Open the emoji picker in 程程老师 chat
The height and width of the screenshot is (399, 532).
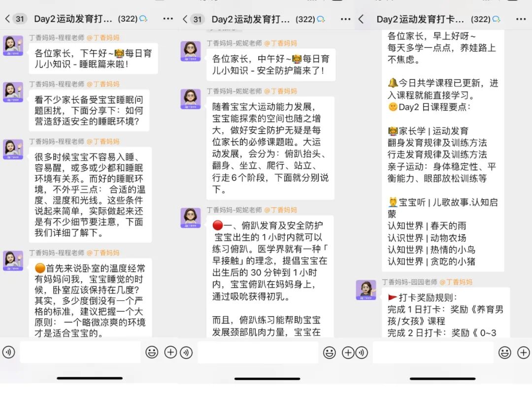point(152,352)
